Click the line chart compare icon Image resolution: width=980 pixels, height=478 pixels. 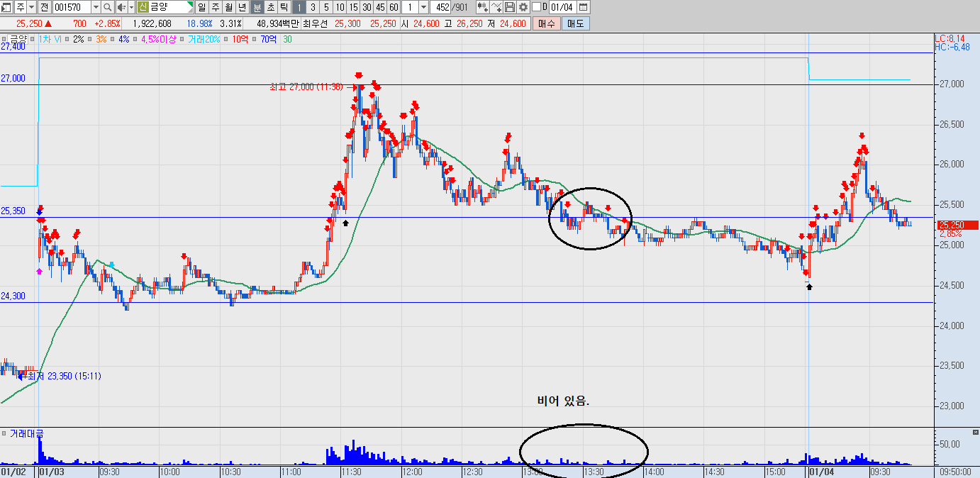pyautogui.click(x=496, y=7)
